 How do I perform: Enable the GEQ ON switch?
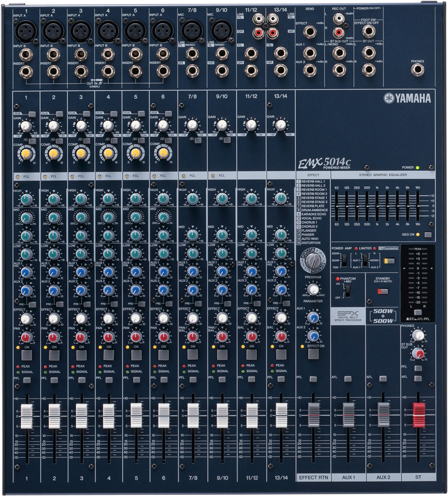pyautogui.click(x=428, y=235)
